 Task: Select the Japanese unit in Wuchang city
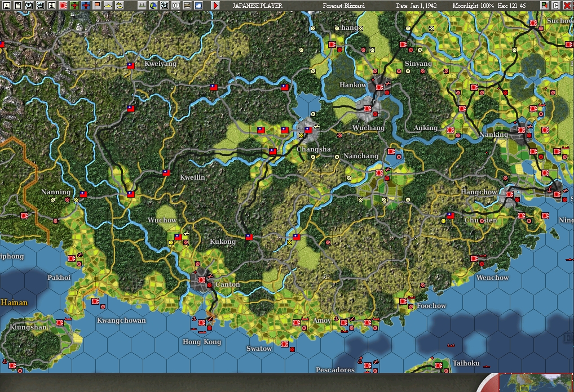tap(368, 109)
